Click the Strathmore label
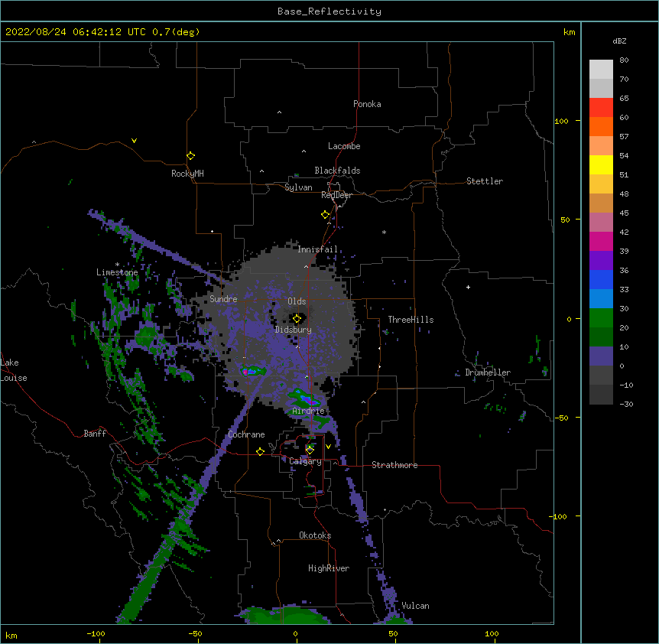This screenshot has width=659, height=644. (394, 465)
